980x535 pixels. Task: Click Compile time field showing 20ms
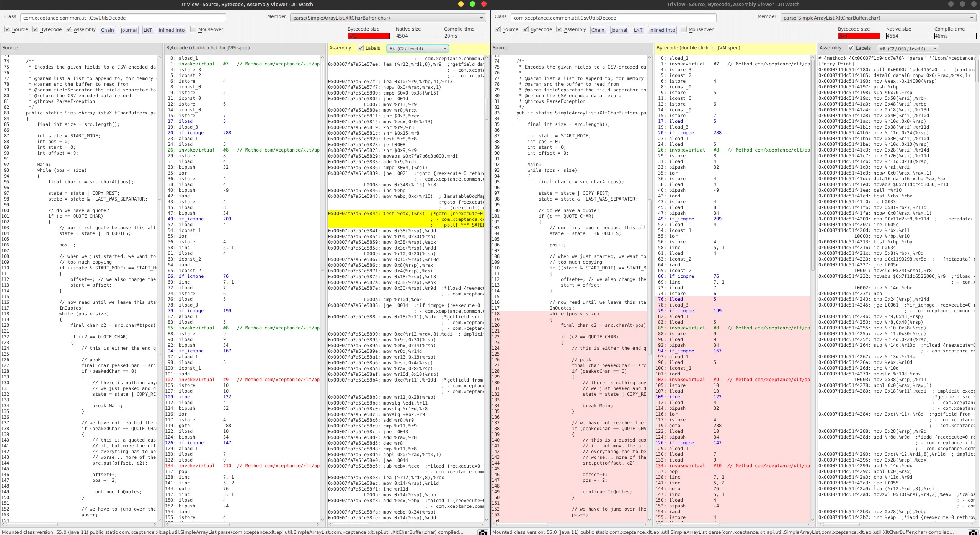click(x=465, y=36)
